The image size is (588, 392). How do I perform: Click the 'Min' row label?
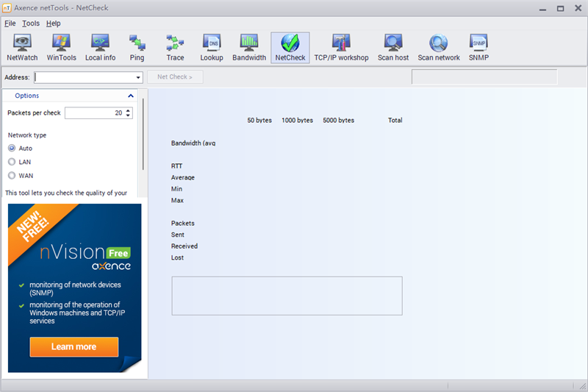[x=176, y=189]
